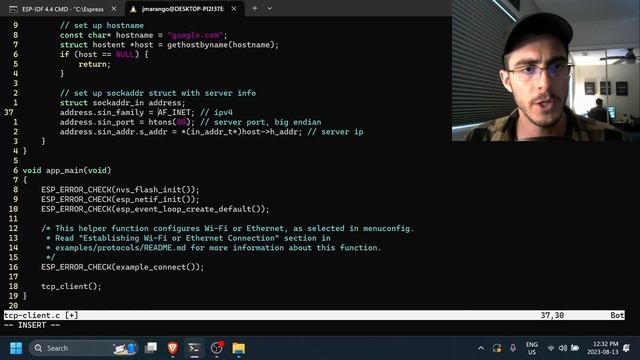640x360 pixels.
Task: Open the Windows Start menu
Action: [x=16, y=348]
